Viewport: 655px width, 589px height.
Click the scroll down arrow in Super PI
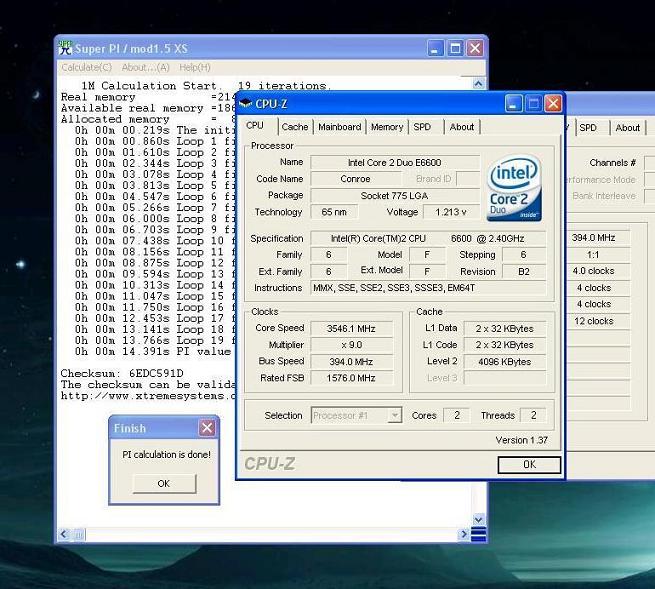coord(478,520)
